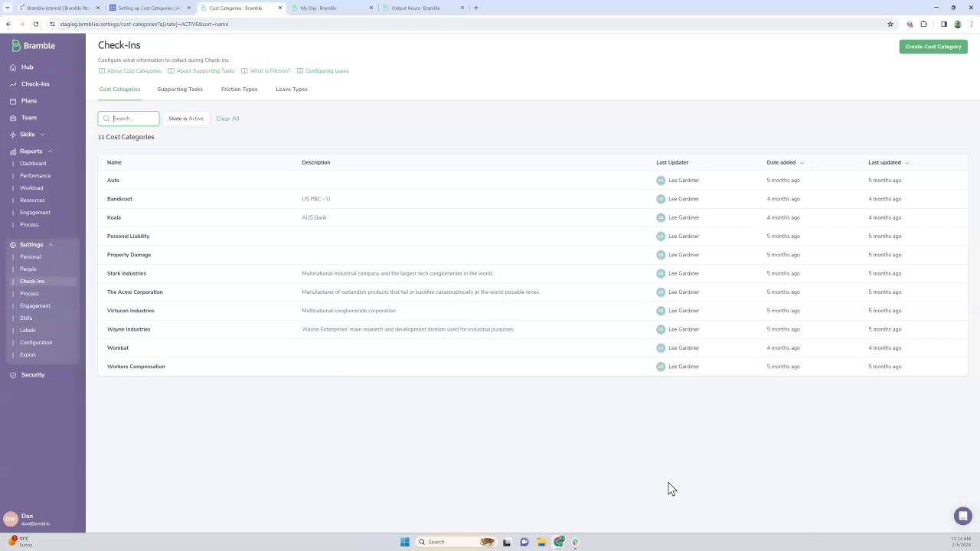980x551 pixels.
Task: Expand the Skills section chevron
Action: point(42,135)
